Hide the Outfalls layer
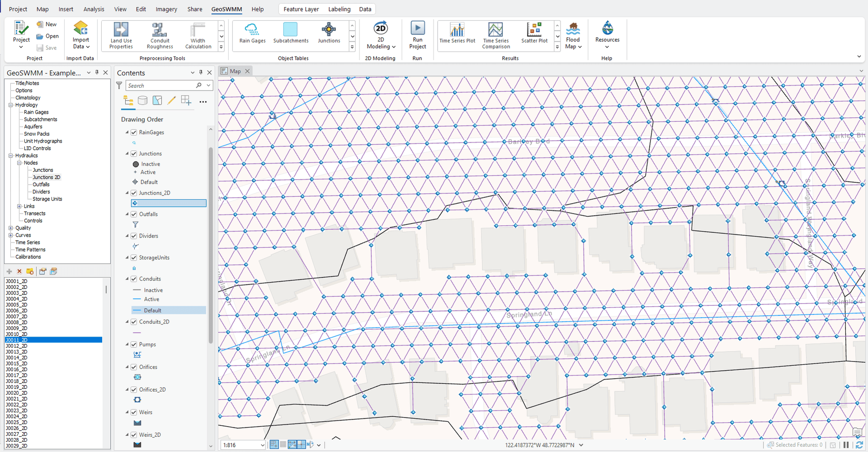 pos(134,214)
